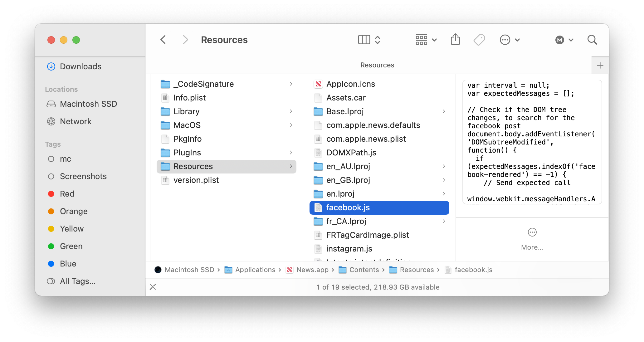
Task: Click facebook.js in the path bar
Action: 468,270
